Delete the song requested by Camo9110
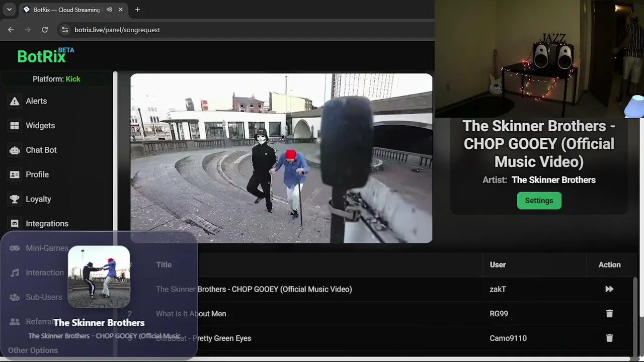The image size is (644, 362). (x=609, y=338)
